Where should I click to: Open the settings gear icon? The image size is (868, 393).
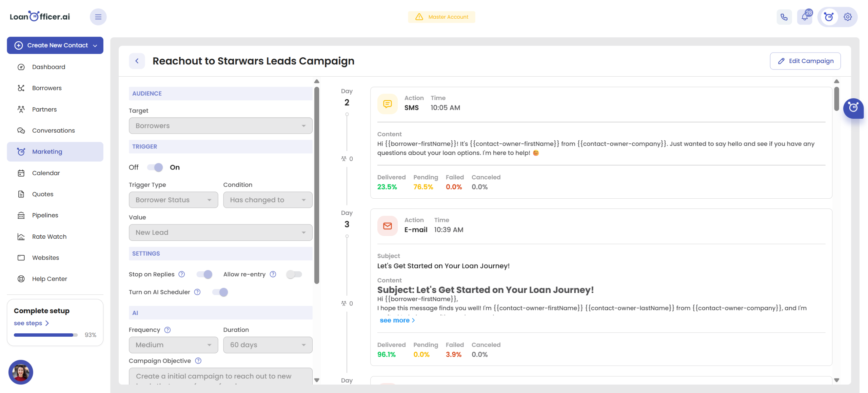pos(847,17)
